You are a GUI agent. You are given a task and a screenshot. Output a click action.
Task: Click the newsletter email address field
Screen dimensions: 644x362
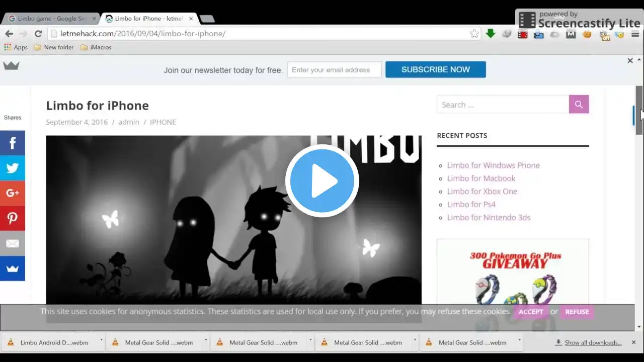tap(335, 70)
